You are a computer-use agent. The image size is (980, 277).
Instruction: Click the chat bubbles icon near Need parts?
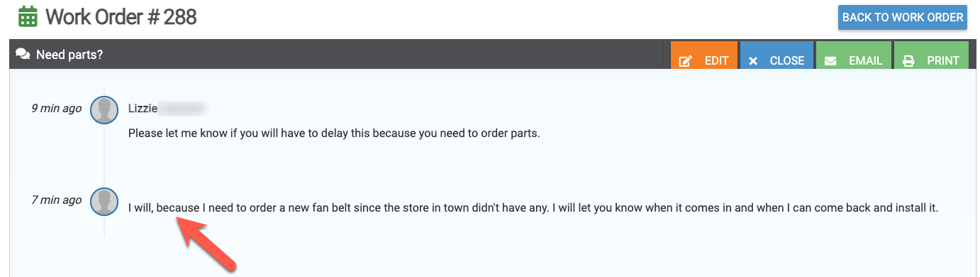23,55
